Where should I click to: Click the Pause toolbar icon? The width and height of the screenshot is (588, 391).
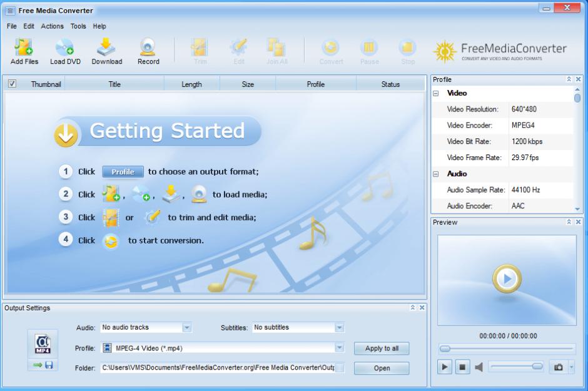coord(369,48)
